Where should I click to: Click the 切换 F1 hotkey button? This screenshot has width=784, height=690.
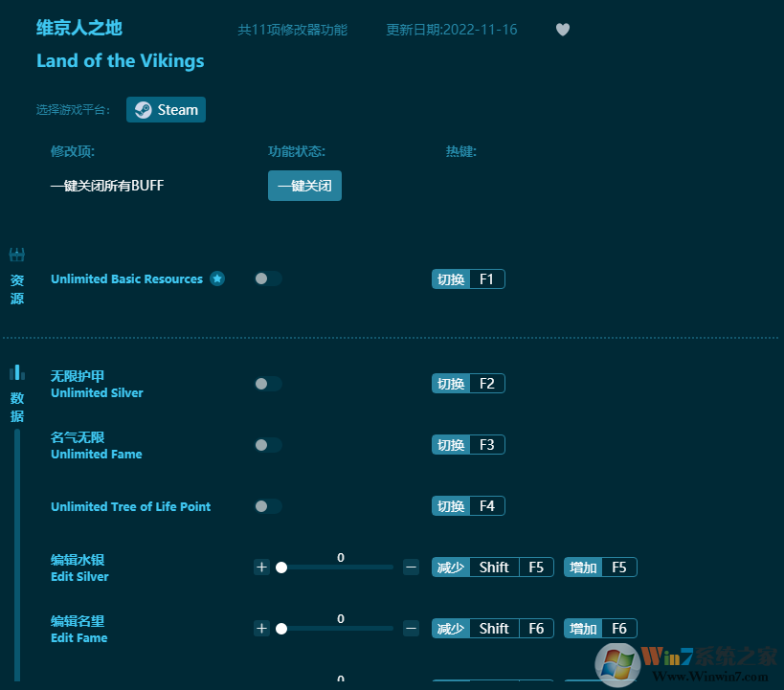[468, 279]
